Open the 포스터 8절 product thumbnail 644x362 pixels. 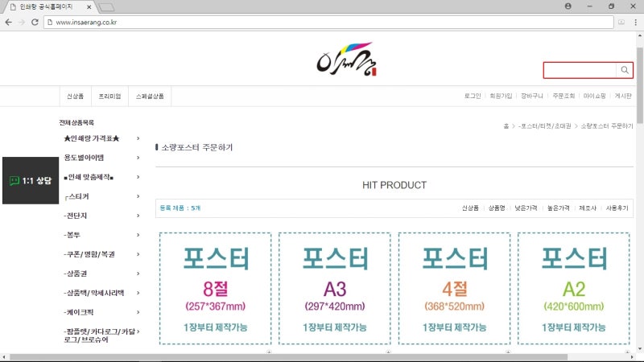coord(215,289)
